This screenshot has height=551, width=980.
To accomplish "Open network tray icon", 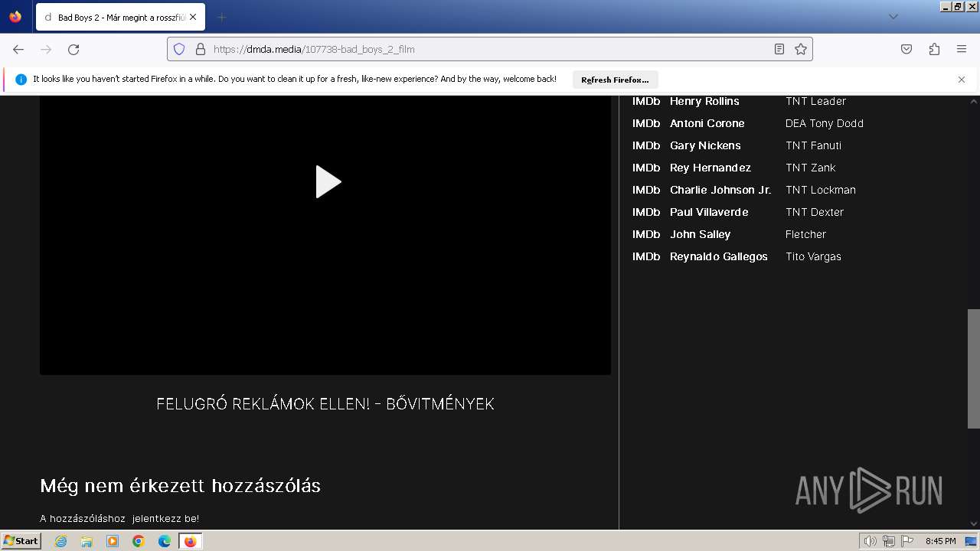I will (889, 541).
